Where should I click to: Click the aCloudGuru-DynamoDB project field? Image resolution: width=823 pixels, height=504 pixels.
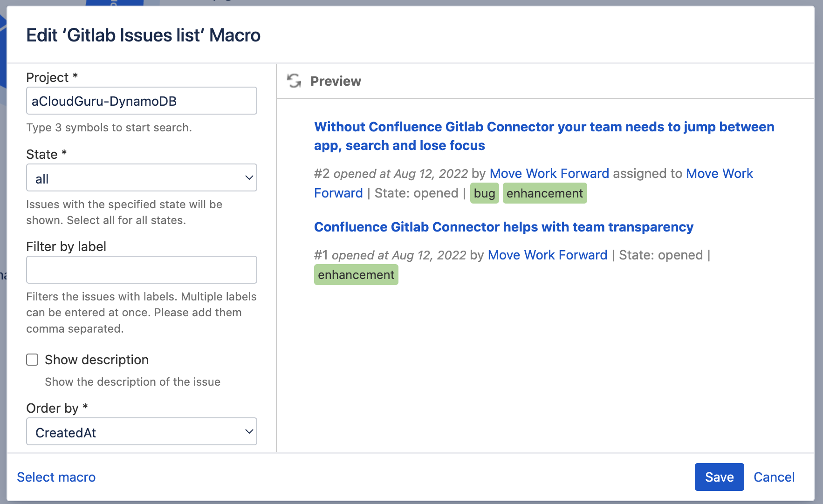pyautogui.click(x=141, y=101)
